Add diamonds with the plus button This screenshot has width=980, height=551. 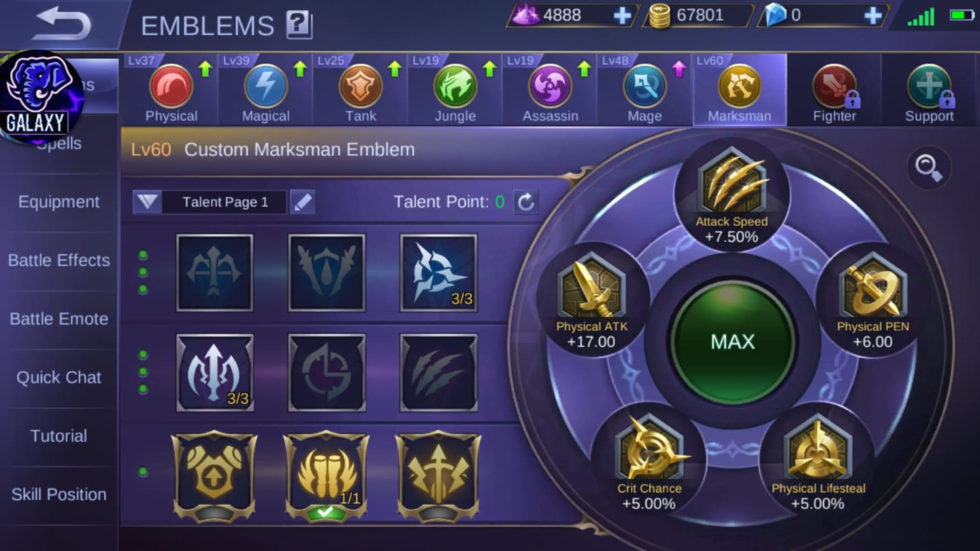872,16
